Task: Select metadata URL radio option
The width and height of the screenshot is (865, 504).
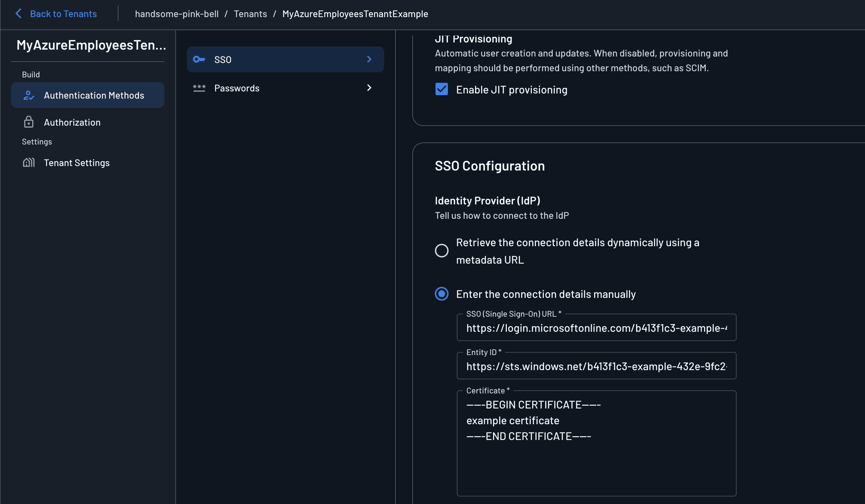Action: click(441, 251)
